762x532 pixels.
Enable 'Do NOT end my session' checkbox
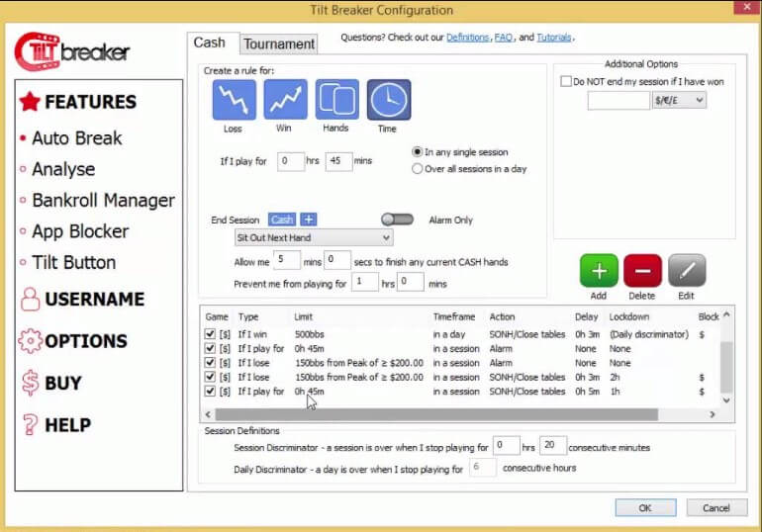tap(566, 82)
